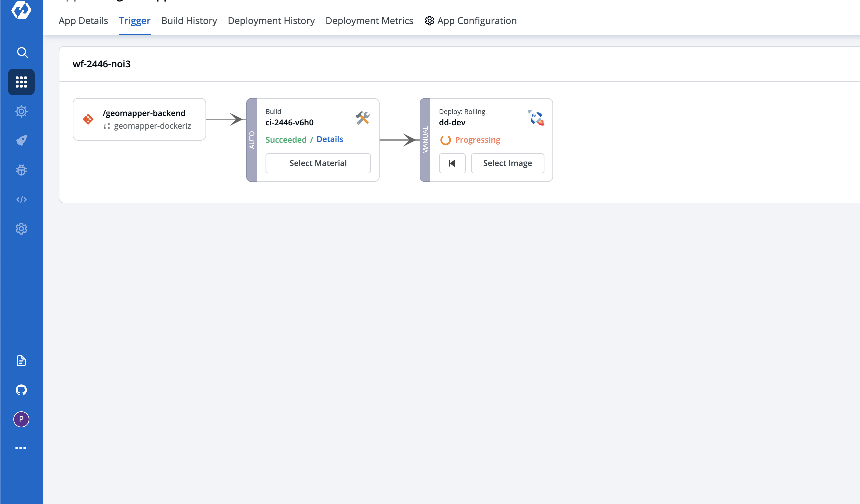Viewport: 860px width, 504px height.
Task: Open the Deployment Metrics tab
Action: click(369, 21)
